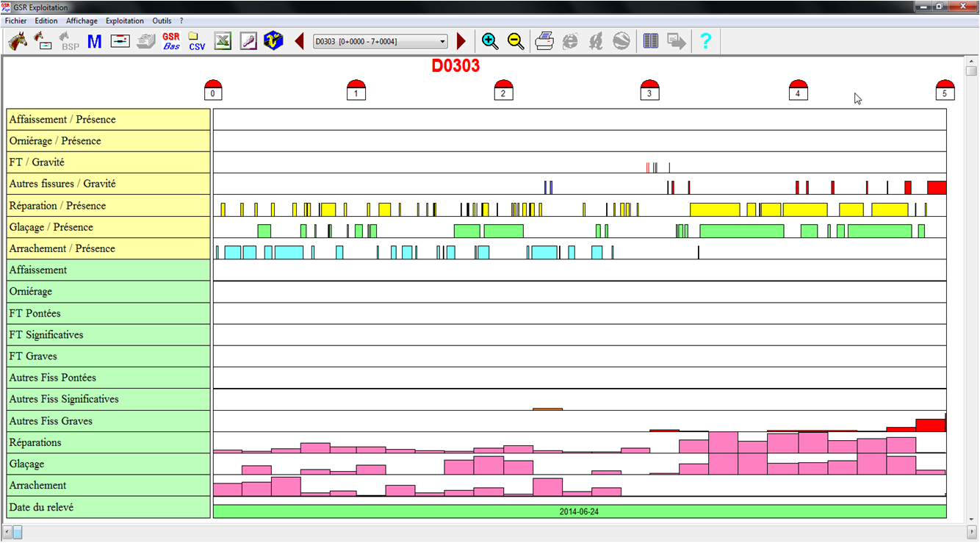Print the chart using printer icon
980x543 pixels.
pyautogui.click(x=544, y=41)
